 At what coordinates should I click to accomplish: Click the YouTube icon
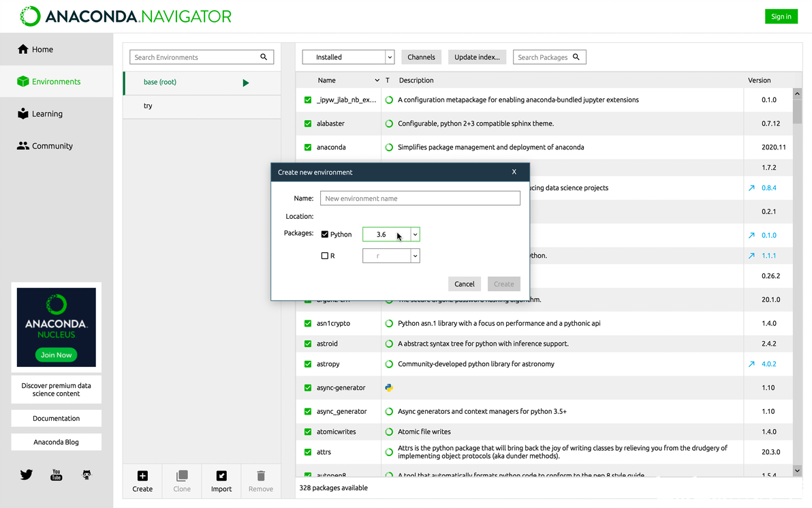[57, 475]
